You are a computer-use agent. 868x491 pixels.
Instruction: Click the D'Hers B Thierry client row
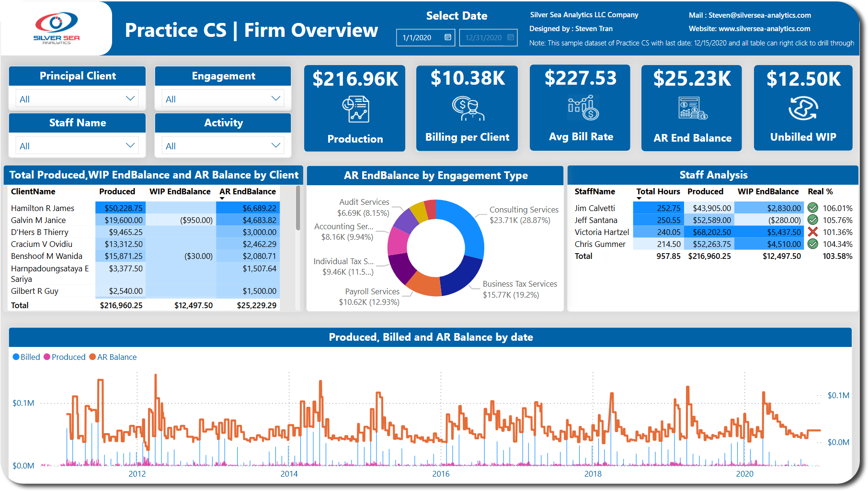click(145, 232)
